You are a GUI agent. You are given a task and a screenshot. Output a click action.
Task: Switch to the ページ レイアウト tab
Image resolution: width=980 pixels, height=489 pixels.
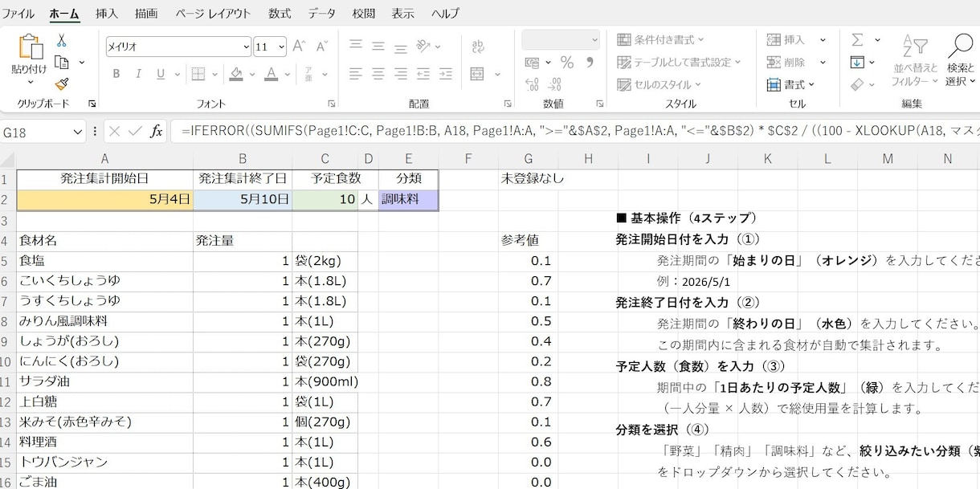click(213, 14)
